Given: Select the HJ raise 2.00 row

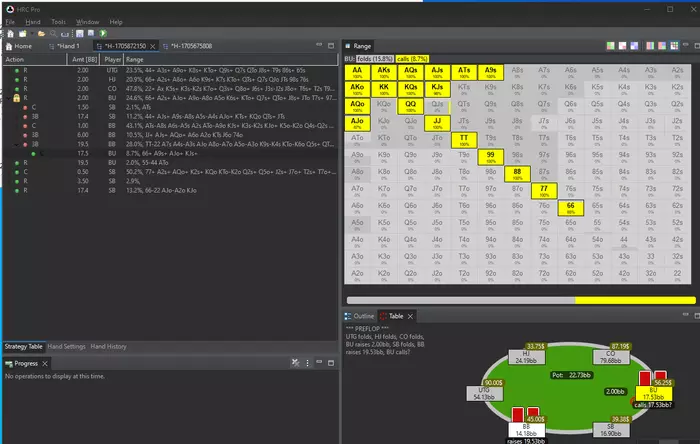Looking at the screenshot, I should pyautogui.click(x=171, y=79).
